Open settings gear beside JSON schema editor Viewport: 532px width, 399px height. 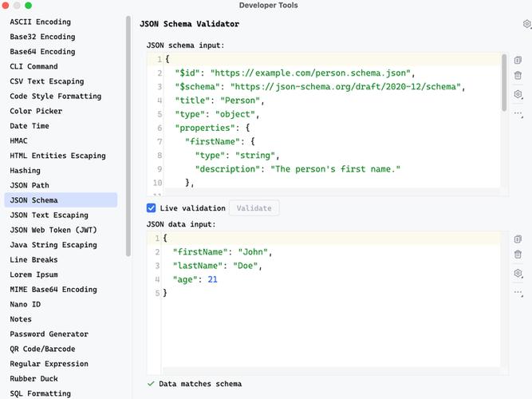(518, 94)
